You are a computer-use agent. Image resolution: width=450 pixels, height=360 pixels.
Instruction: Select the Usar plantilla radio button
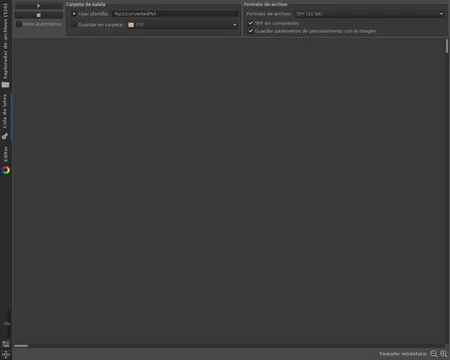pos(74,14)
